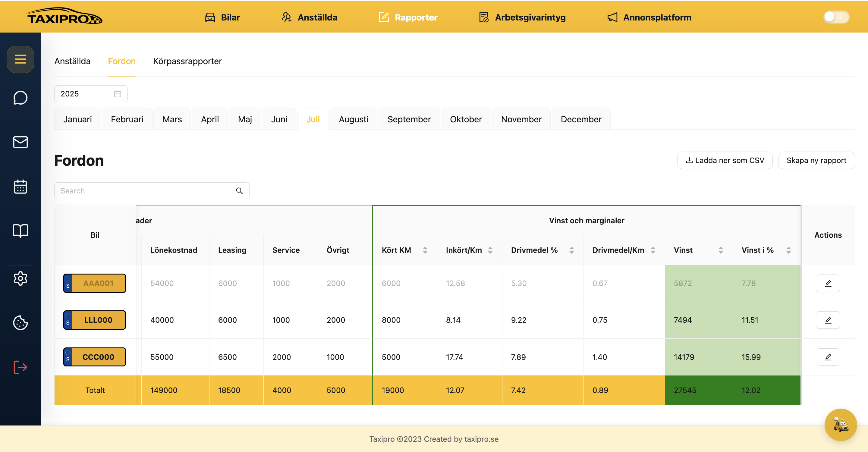
Task: Click the red logout icon
Action: (x=20, y=367)
